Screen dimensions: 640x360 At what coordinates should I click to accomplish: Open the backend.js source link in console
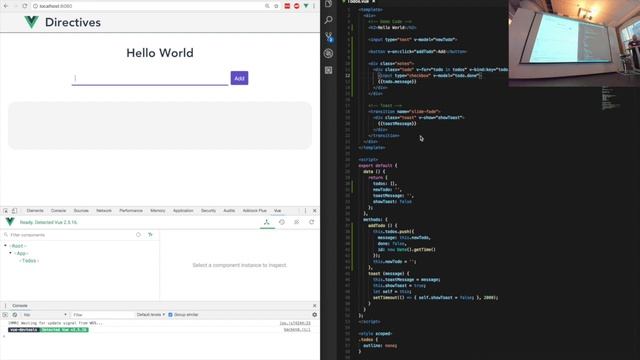click(x=297, y=329)
